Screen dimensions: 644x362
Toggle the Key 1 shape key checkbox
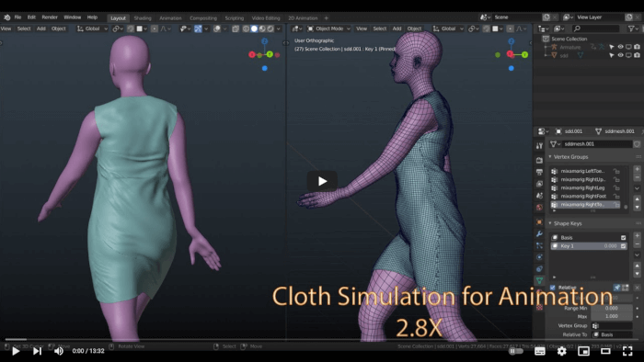coord(623,246)
